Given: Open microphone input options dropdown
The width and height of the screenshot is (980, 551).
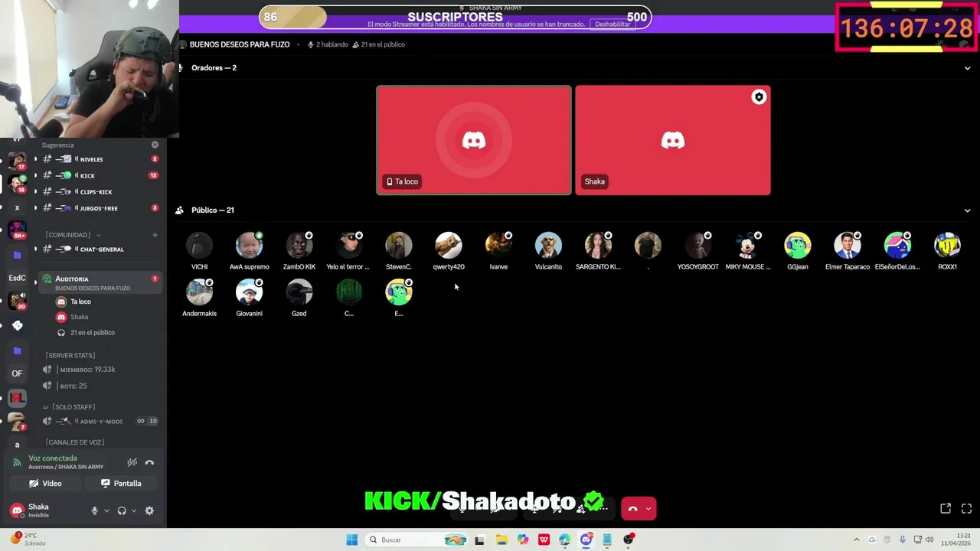Looking at the screenshot, I should tap(106, 511).
